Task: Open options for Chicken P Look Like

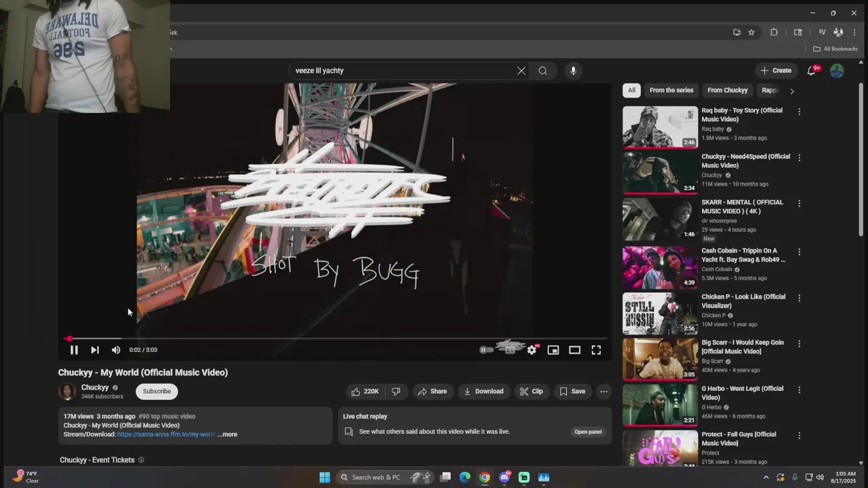Action: 799,298
